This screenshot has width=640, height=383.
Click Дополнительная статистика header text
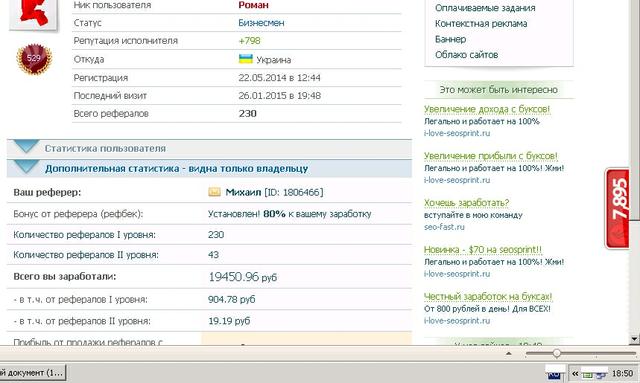tap(176, 168)
